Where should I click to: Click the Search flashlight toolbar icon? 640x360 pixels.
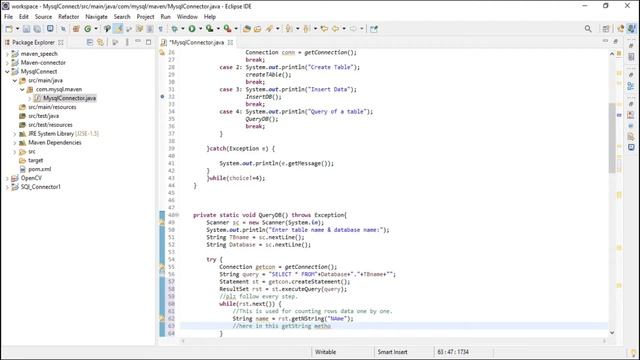click(269, 29)
